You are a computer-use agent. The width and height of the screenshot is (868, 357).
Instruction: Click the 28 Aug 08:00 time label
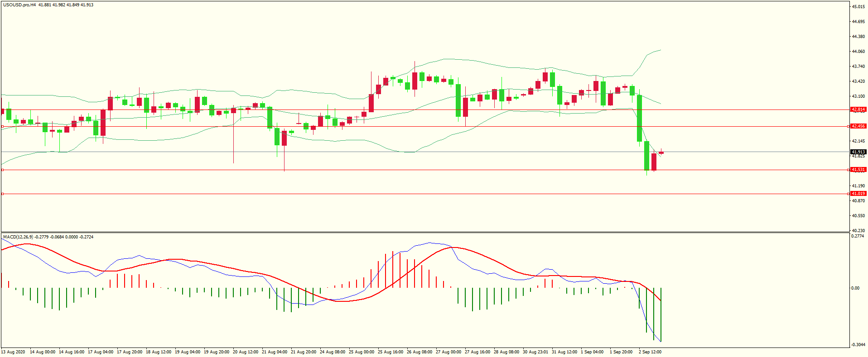506,352
